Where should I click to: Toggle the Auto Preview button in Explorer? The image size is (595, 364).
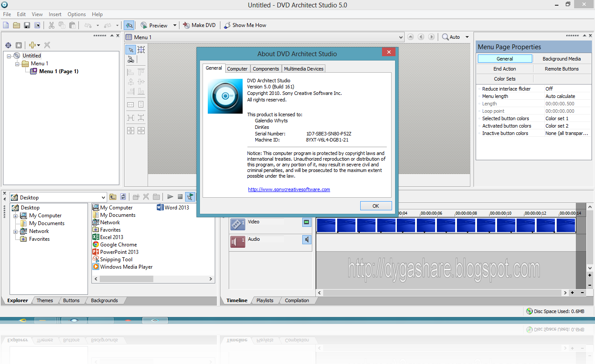click(190, 197)
